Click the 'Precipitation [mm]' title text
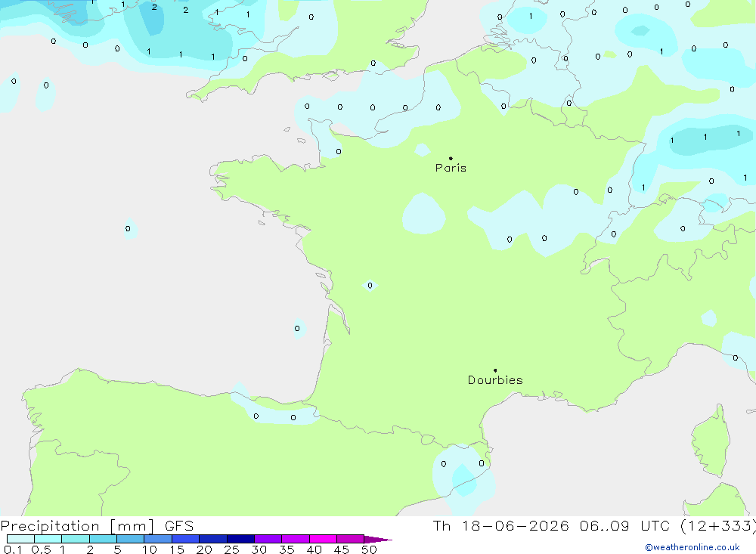Screen dimensions: 756x554 click(x=77, y=526)
